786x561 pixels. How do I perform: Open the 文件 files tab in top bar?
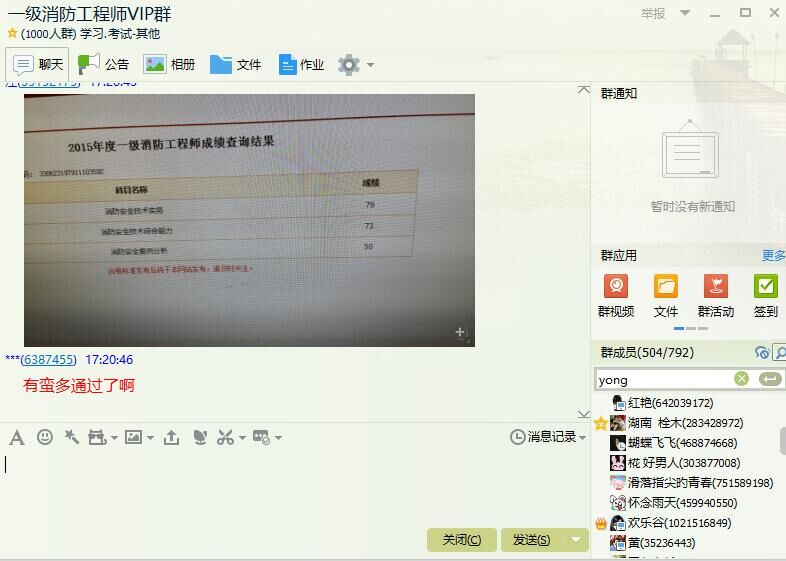[x=235, y=65]
